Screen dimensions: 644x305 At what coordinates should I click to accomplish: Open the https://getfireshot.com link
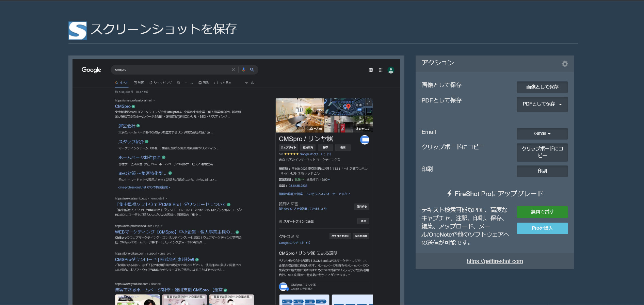click(495, 261)
